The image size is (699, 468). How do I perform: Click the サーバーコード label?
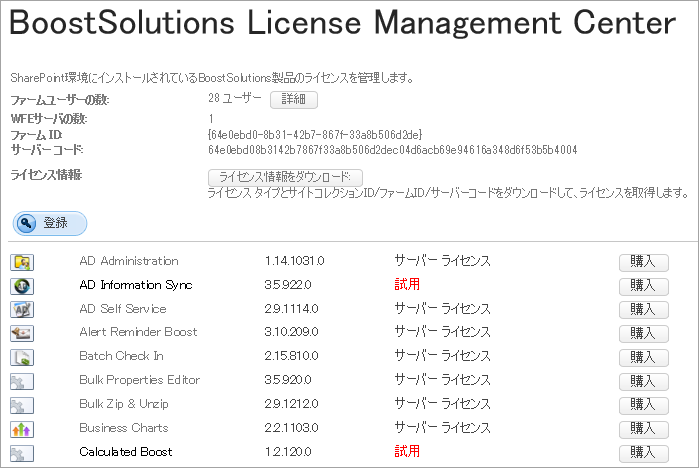47,150
